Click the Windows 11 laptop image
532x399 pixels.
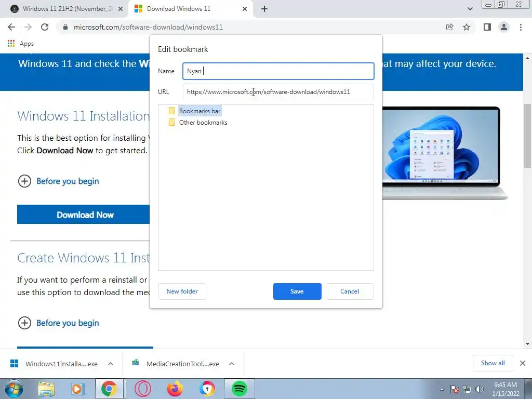(x=445, y=153)
